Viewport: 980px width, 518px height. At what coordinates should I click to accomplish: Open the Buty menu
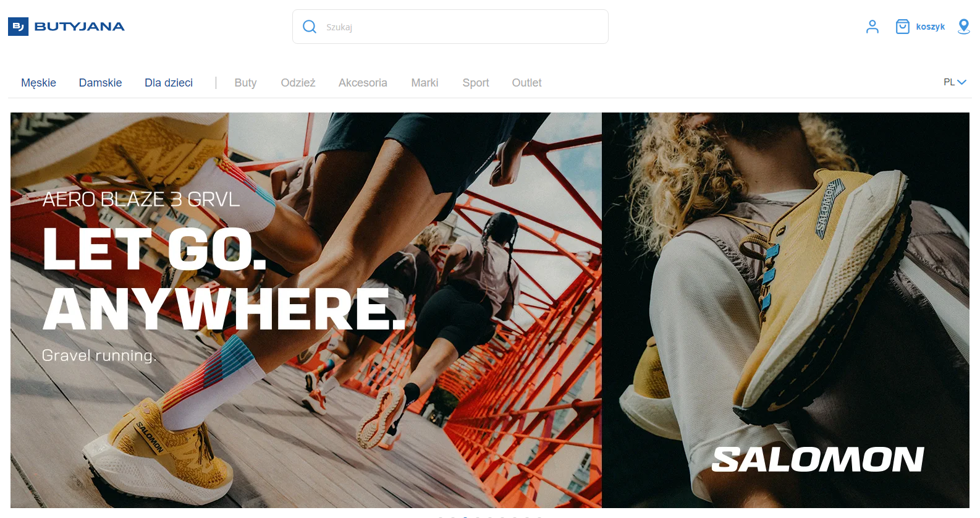[x=245, y=83]
